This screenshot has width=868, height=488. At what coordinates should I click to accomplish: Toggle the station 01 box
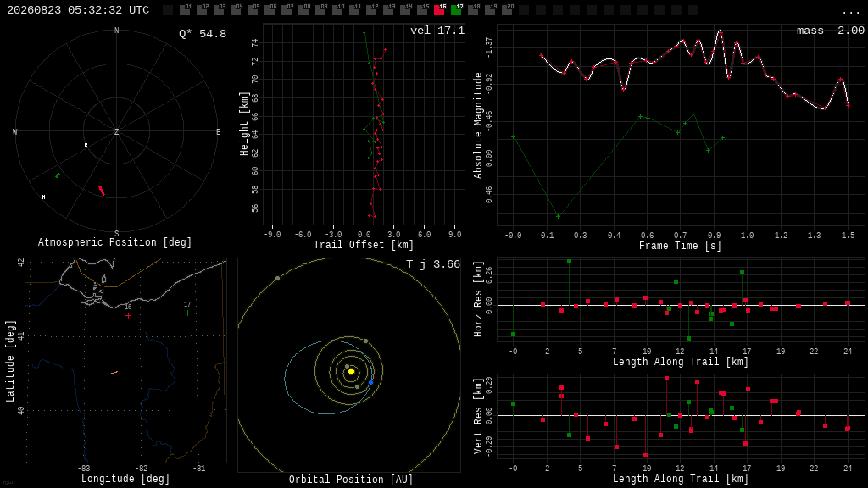[185, 10]
